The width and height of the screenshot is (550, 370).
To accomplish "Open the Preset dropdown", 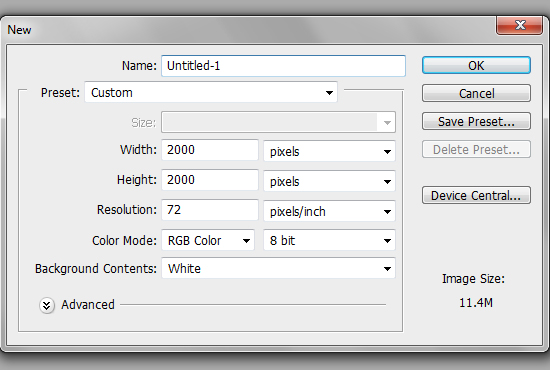I will [x=211, y=93].
